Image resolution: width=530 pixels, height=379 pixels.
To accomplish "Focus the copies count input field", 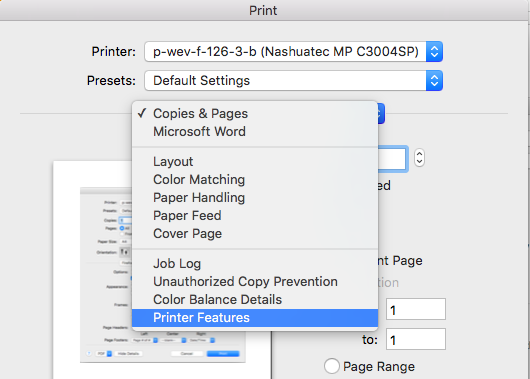I will pos(392,158).
